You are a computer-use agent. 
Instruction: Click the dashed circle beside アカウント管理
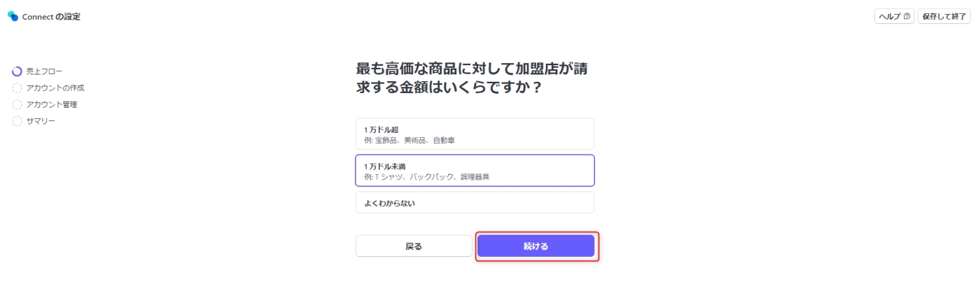click(17, 105)
